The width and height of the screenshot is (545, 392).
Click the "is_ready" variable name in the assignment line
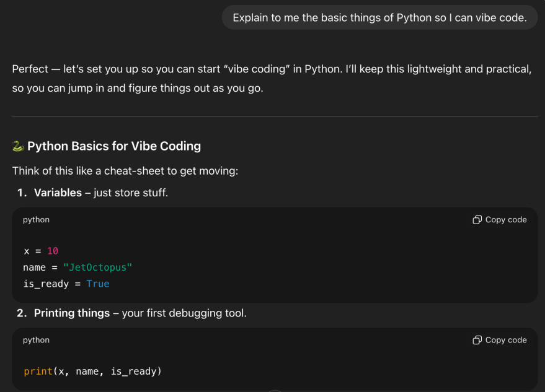tap(47, 284)
